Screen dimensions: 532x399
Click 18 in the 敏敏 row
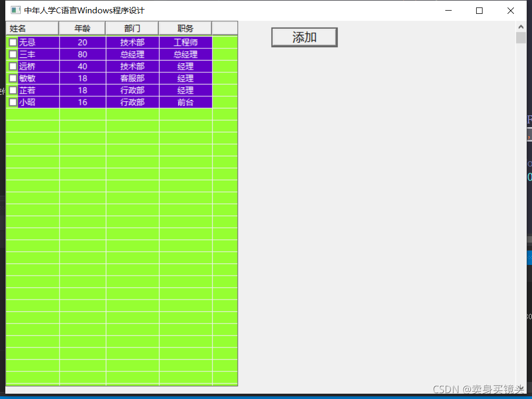pyautogui.click(x=82, y=78)
